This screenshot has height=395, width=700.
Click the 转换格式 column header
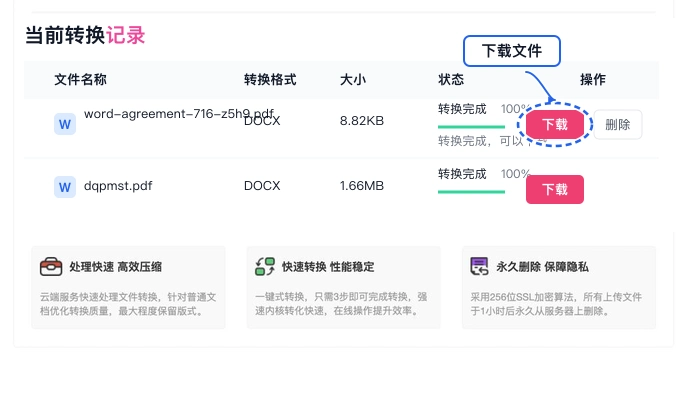(x=270, y=80)
